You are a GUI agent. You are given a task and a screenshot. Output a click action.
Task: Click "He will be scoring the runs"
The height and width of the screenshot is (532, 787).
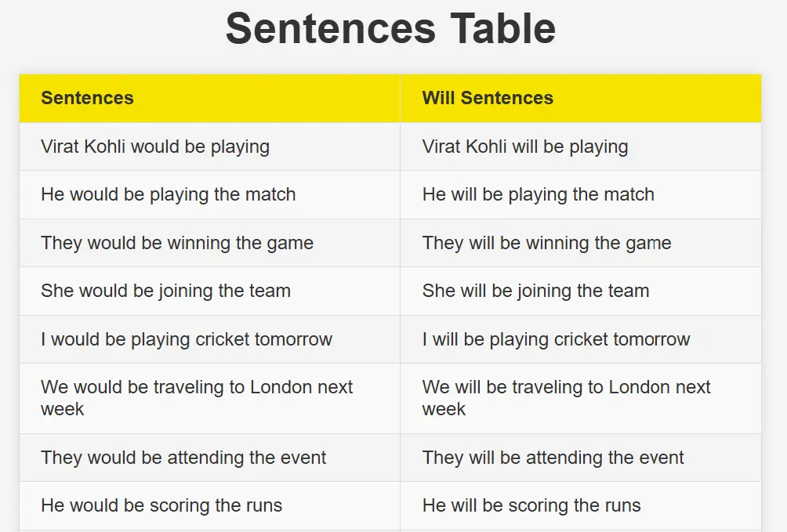531,505
